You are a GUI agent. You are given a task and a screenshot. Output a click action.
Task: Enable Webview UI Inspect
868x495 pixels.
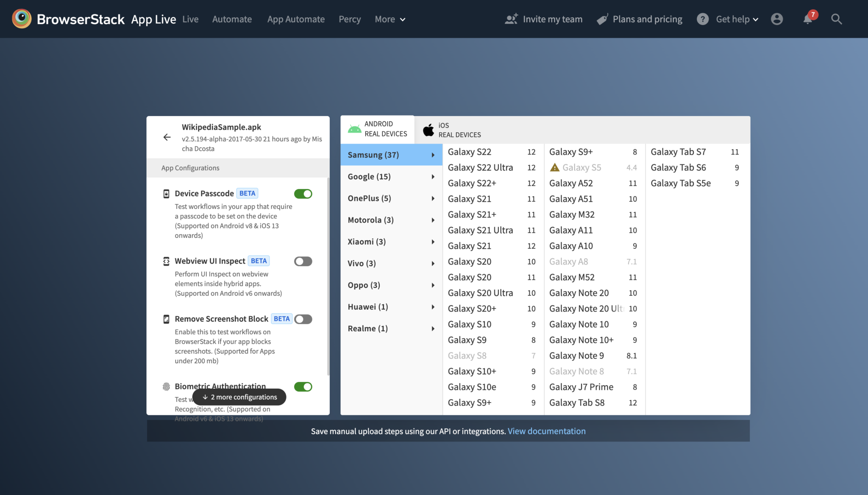coord(303,261)
